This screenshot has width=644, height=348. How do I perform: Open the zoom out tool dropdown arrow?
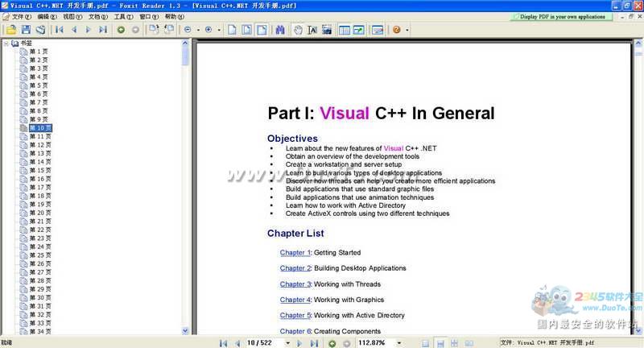(198, 30)
